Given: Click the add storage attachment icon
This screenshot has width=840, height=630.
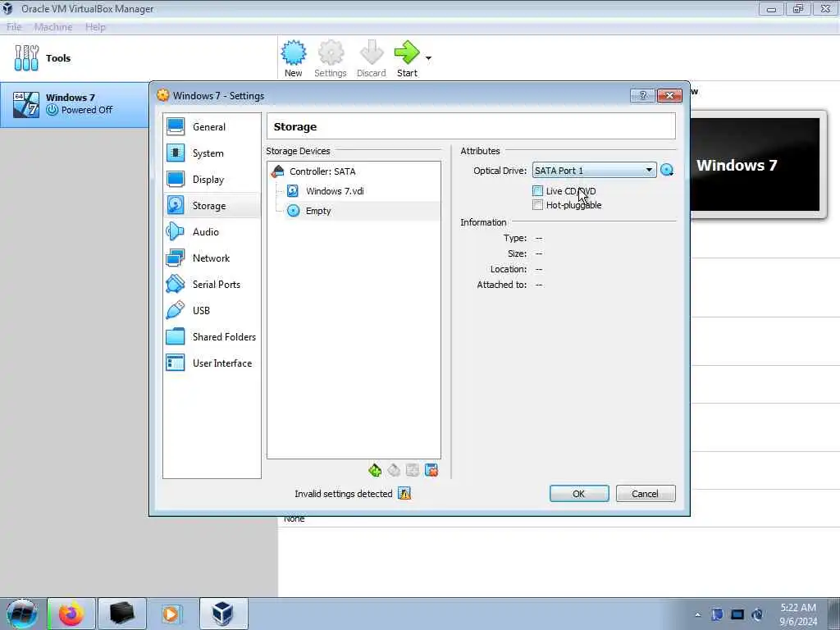Looking at the screenshot, I should pos(413,470).
